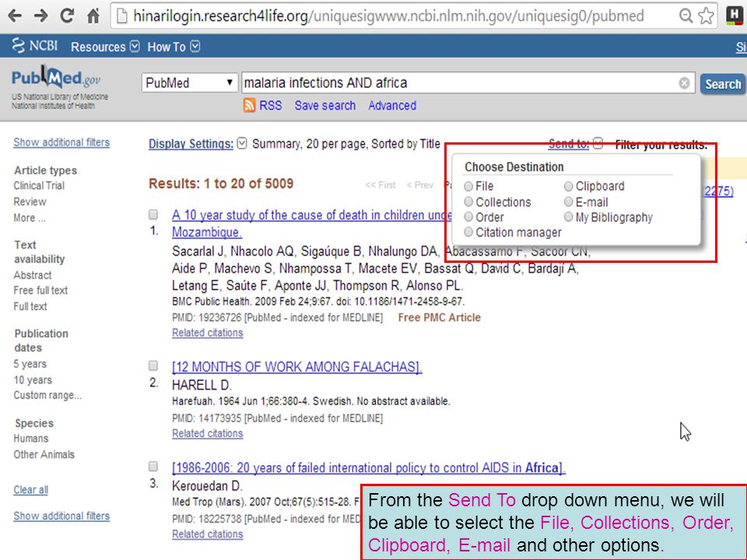This screenshot has height=560, width=747.
Task: Click the Send to link
Action: point(569,143)
